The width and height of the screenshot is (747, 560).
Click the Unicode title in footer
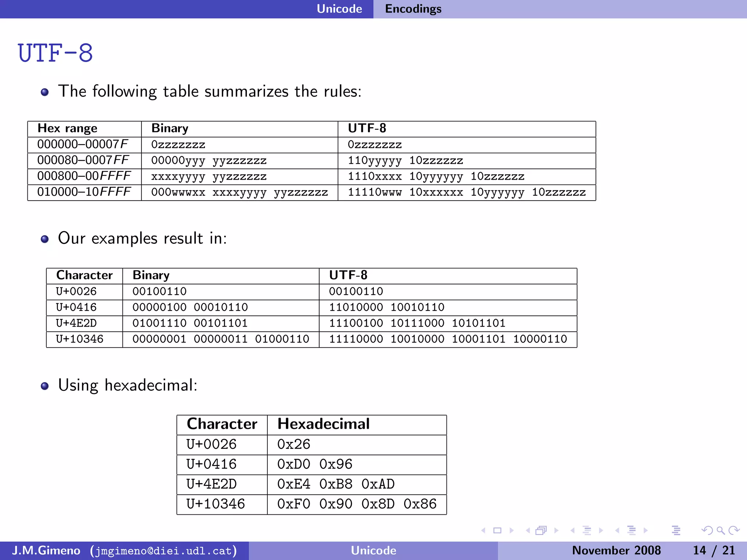(373, 551)
